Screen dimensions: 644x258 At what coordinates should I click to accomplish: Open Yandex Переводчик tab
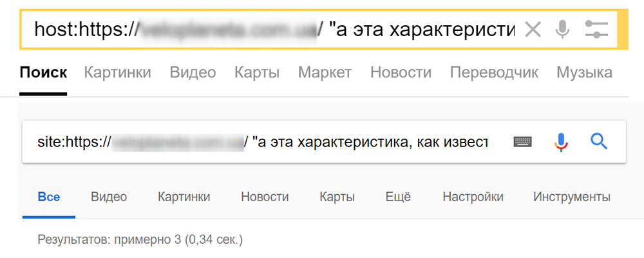click(x=494, y=72)
